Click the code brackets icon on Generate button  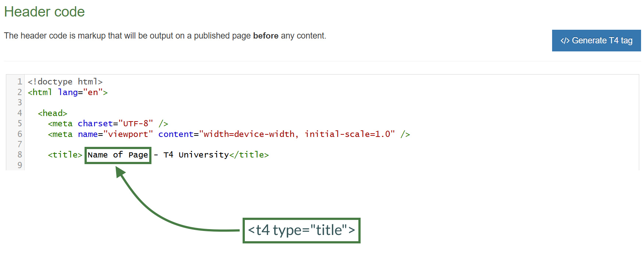[565, 41]
